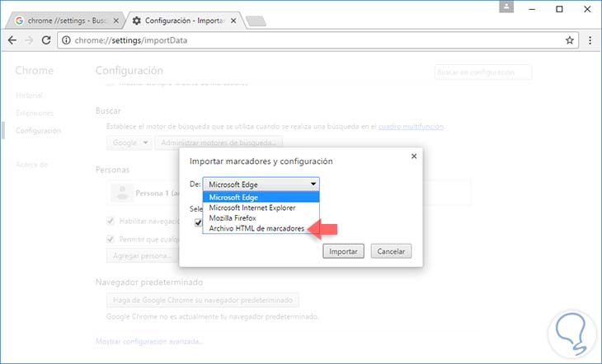The width and height of the screenshot is (602, 364).
Task: Select Microsoft Internet Explorer option
Action: point(261,208)
